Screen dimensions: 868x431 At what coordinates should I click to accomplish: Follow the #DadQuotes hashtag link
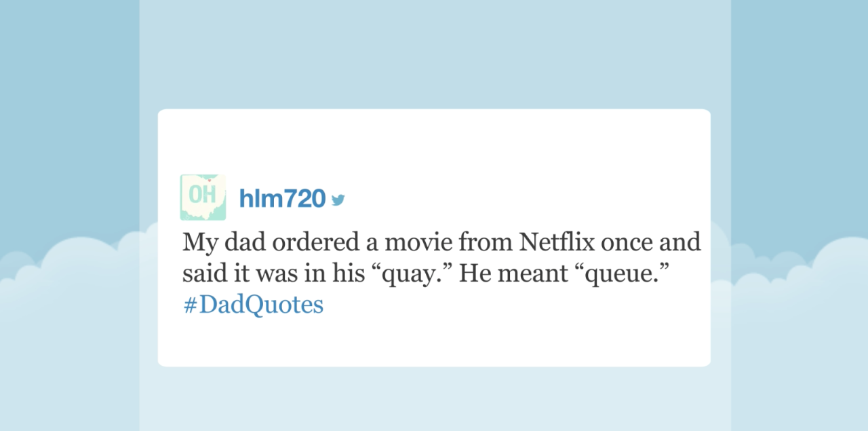(253, 305)
